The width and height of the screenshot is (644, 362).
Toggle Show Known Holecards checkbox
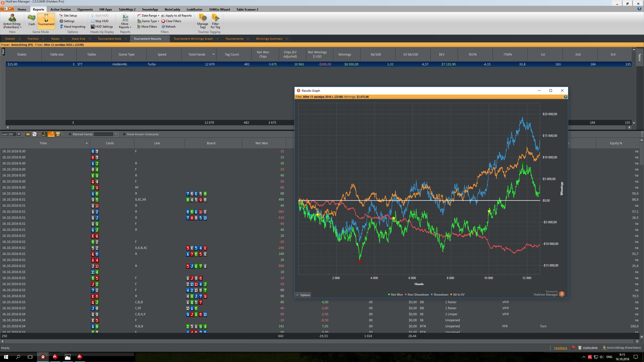pyautogui.click(x=124, y=134)
